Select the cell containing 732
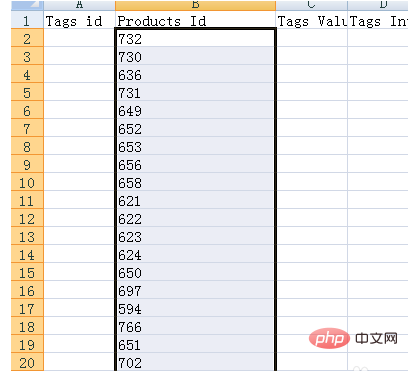 pyautogui.click(x=196, y=39)
